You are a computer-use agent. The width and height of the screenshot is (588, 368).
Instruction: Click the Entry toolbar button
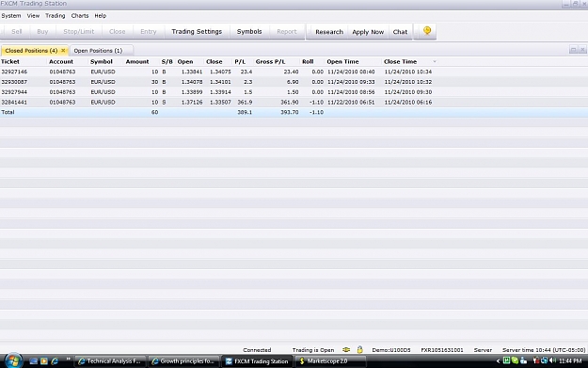[148, 31]
